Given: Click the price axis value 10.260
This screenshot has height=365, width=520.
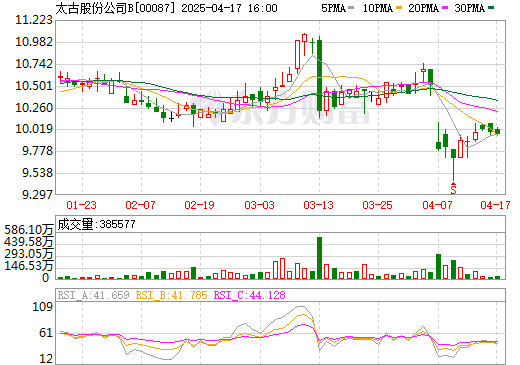Looking at the screenshot, I should pos(34,108).
